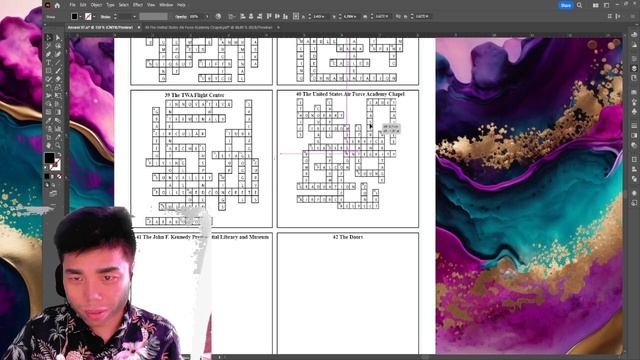Select the Artboard tool
This screenshot has width=640, height=360.
[49, 136]
